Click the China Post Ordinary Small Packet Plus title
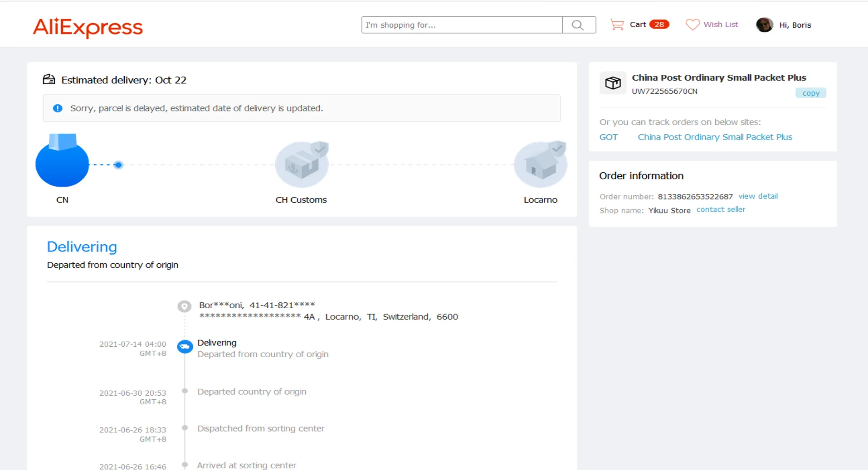The width and height of the screenshot is (868, 470). pyautogui.click(x=719, y=78)
